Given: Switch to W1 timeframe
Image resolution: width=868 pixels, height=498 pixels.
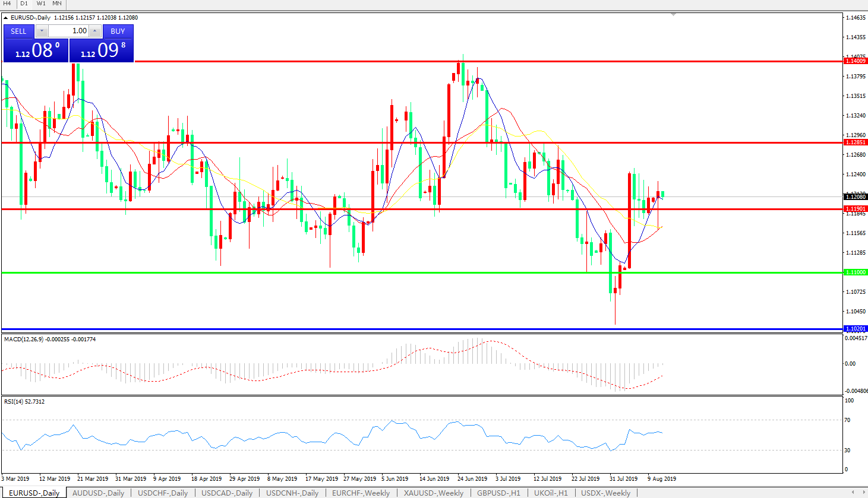Looking at the screenshot, I should (x=41, y=4).
